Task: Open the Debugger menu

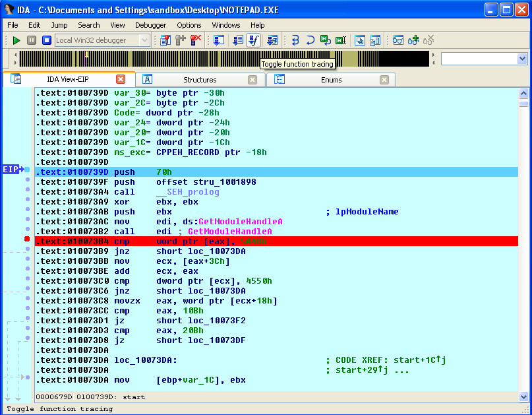Action: pos(151,25)
